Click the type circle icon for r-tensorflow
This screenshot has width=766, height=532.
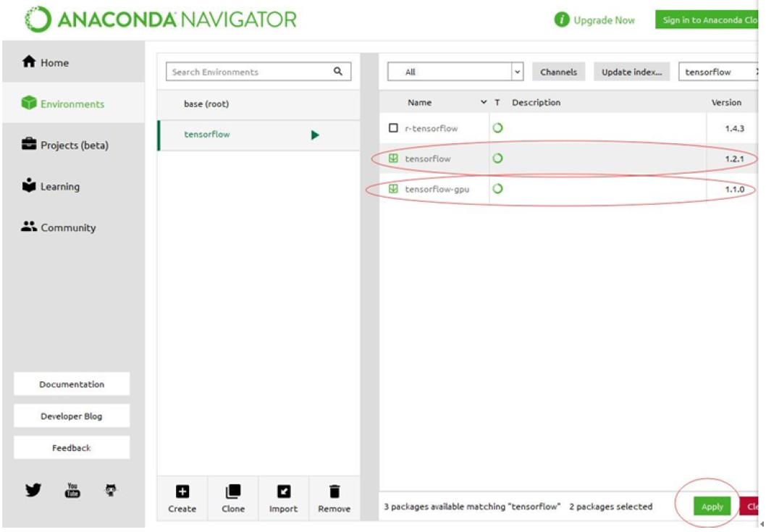[497, 128]
